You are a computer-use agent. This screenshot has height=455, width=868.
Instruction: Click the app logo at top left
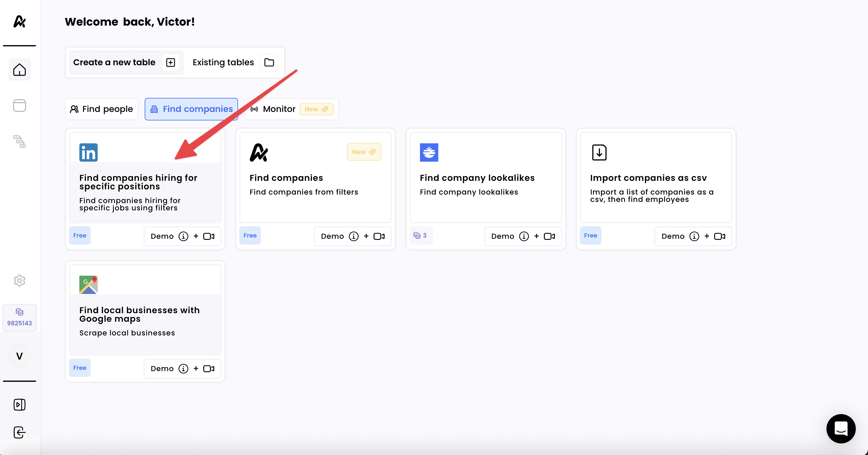[19, 22]
